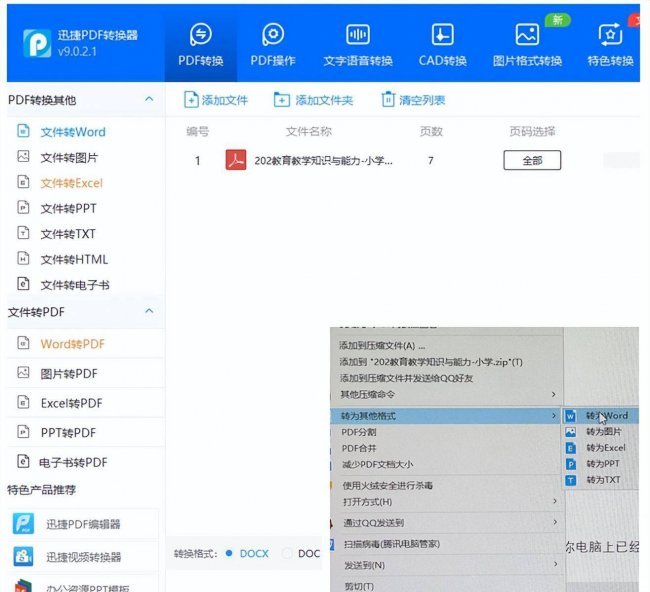
Task: Click the 添加文件夹 folder icon
Action: (x=281, y=100)
